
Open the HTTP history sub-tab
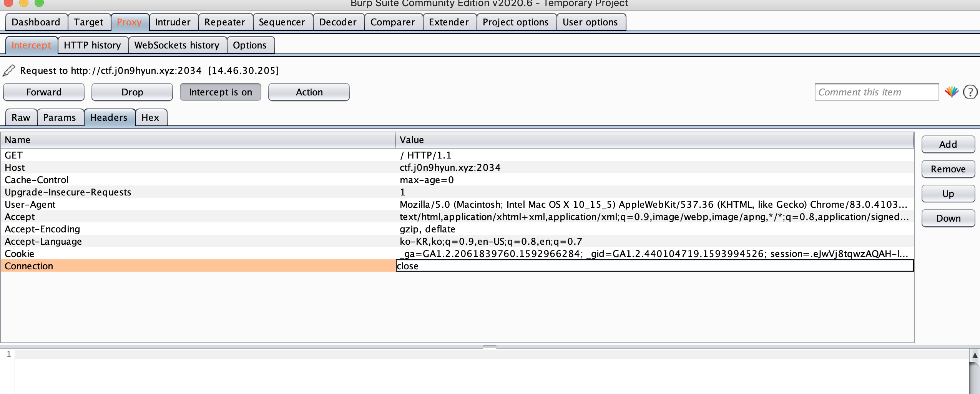[x=93, y=45]
